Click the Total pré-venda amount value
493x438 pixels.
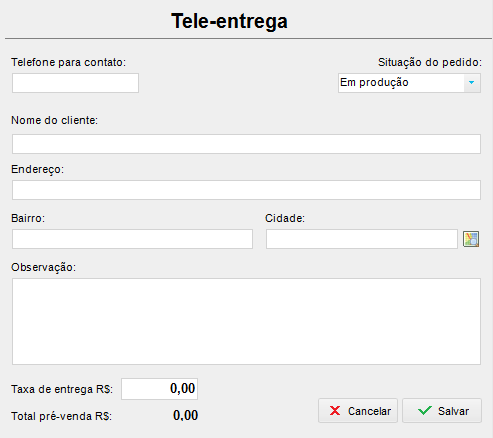point(185,416)
